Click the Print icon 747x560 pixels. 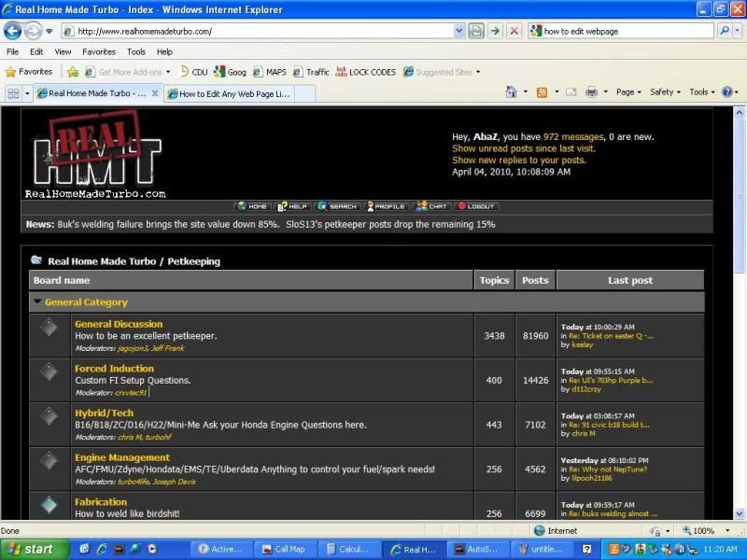click(591, 91)
